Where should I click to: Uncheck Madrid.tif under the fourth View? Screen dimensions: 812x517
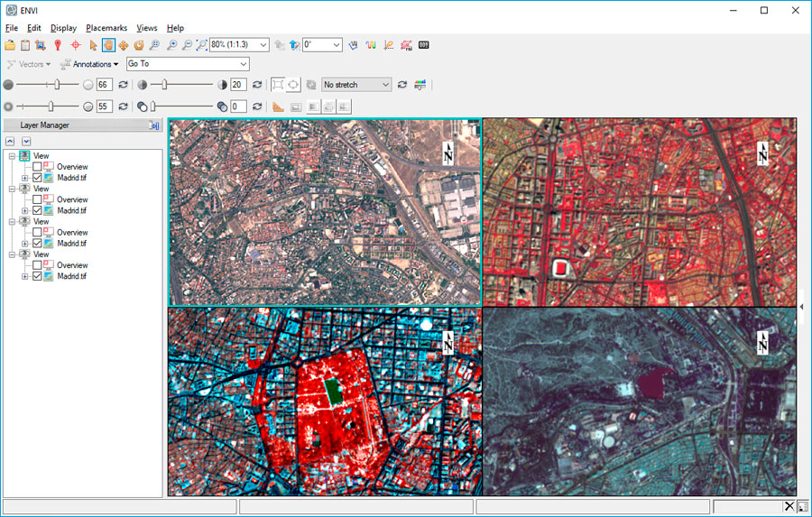pyautogui.click(x=37, y=276)
